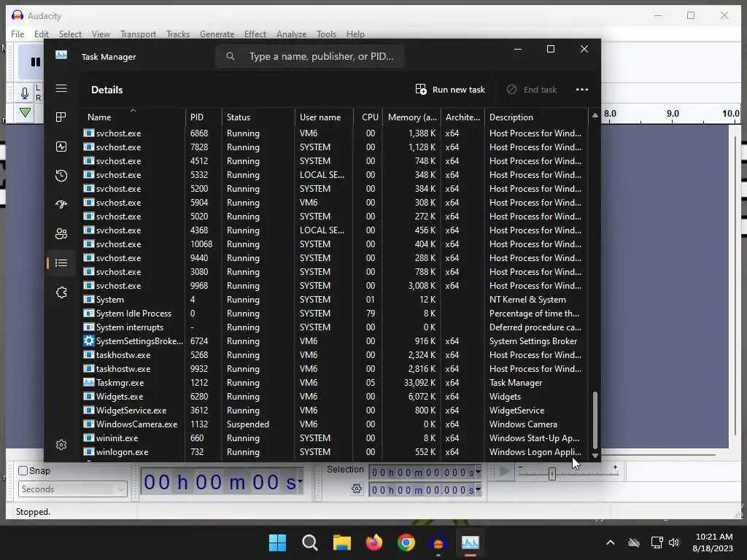Select the WindowsCamera.exe row
747x560 pixels.
334,424
